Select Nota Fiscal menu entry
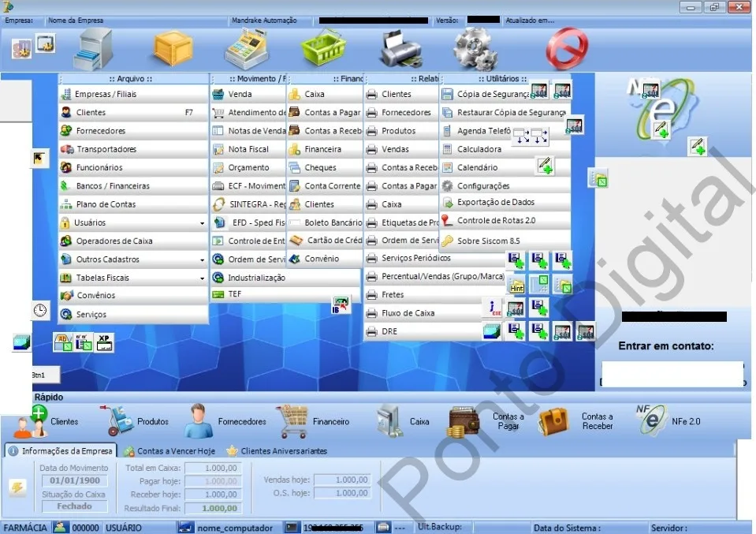The image size is (756, 534). pos(248,149)
